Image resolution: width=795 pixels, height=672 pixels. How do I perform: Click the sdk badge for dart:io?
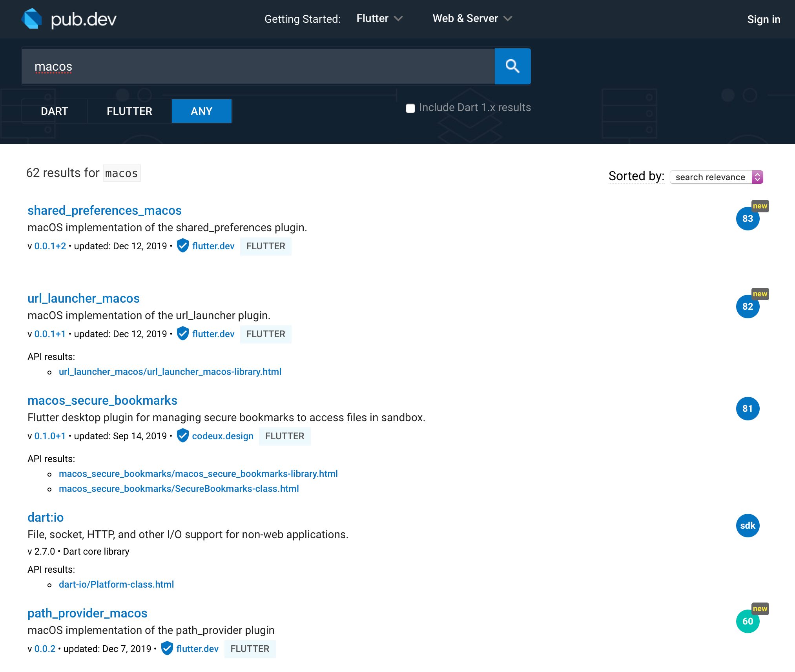(x=748, y=526)
